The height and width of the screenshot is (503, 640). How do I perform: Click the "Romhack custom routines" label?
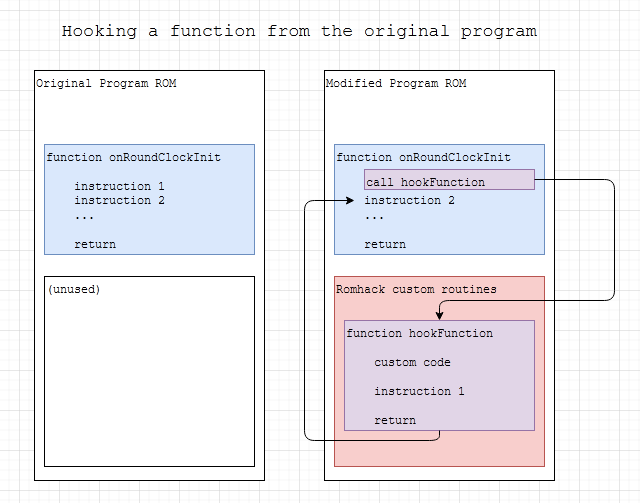tap(416, 289)
